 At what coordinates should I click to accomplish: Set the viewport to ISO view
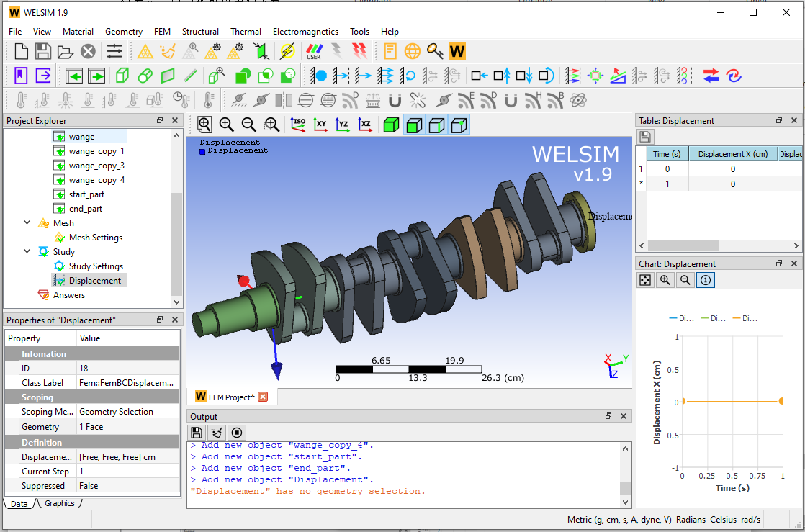(298, 125)
